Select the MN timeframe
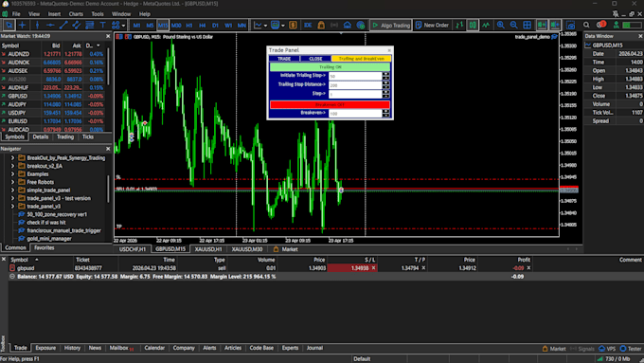Viewport: 644px width, 363px height. coord(241,26)
